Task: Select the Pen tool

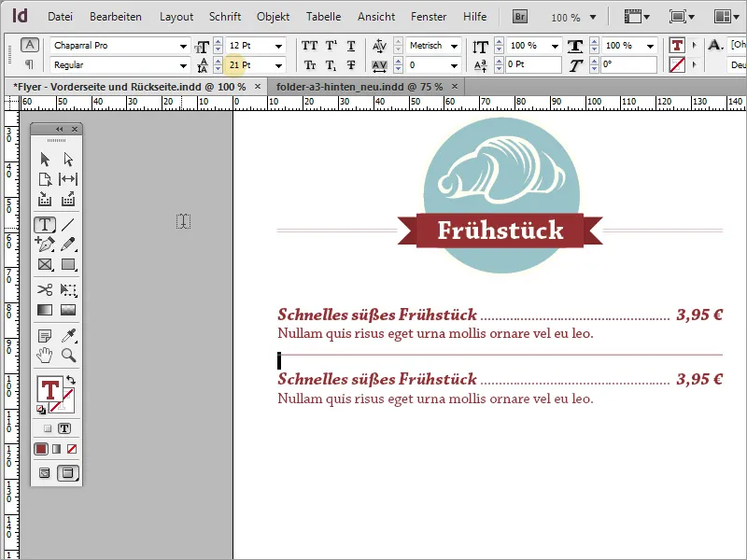Action: [45, 245]
